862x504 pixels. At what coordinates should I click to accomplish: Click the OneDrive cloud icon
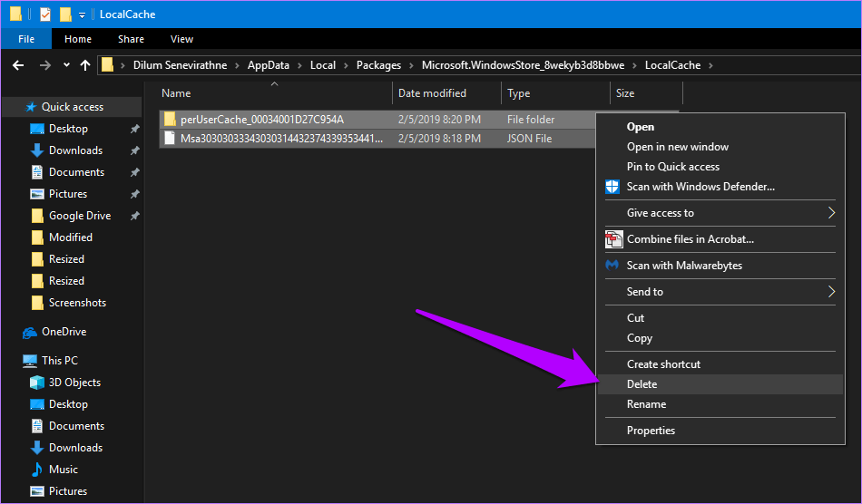[30, 332]
